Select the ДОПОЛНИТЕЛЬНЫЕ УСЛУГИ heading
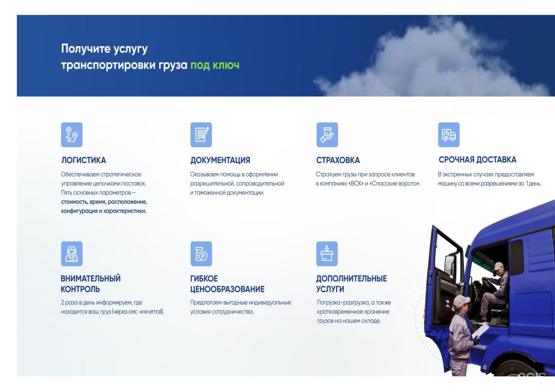 click(x=351, y=284)
